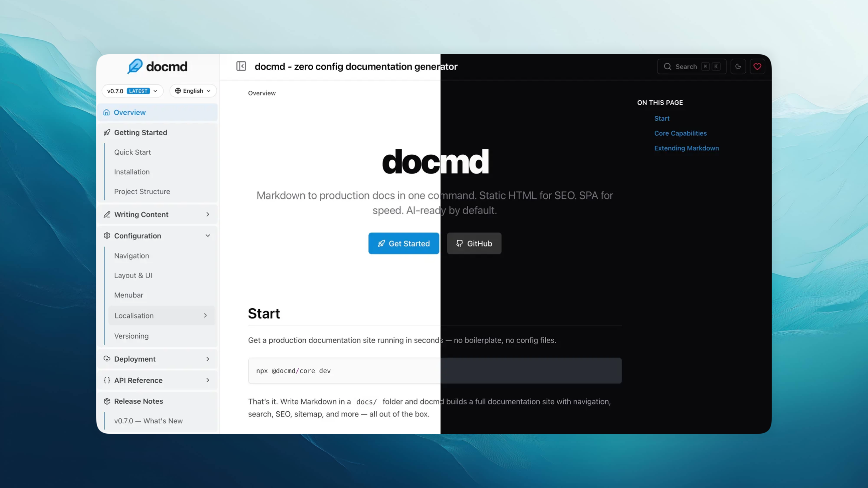Viewport: 868px width, 488px height.
Task: Collapse the sidebar with the panel toggle icon
Action: pos(241,66)
